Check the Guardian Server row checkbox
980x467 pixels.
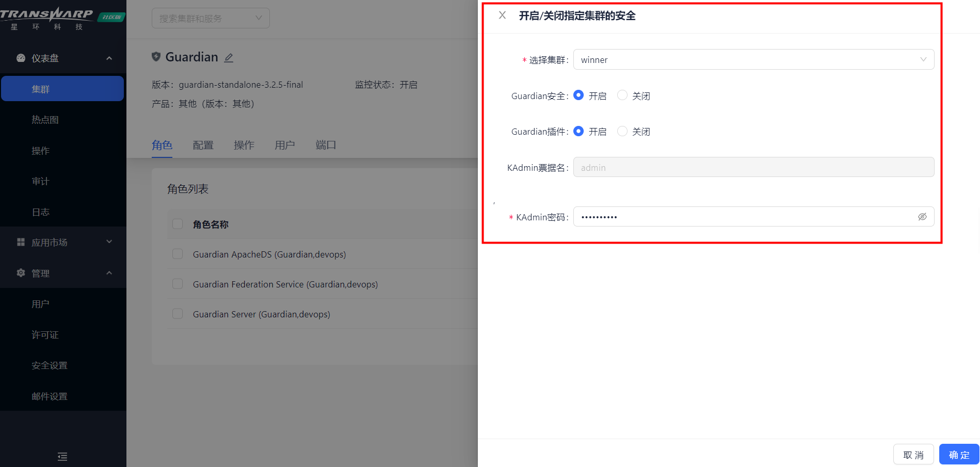click(178, 314)
